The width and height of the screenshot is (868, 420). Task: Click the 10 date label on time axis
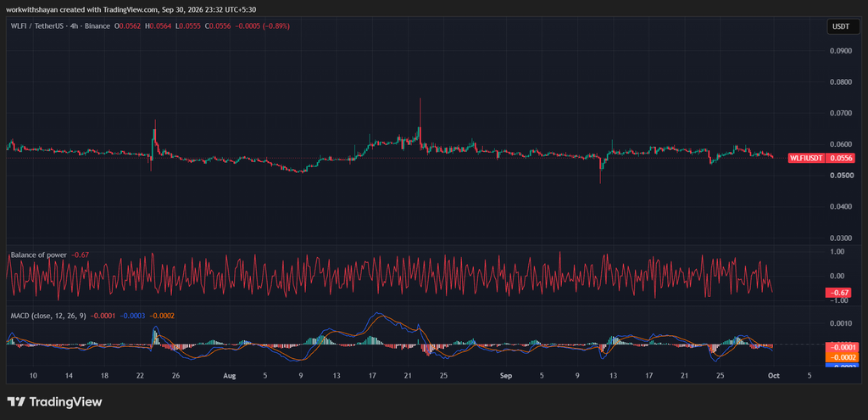coord(33,376)
